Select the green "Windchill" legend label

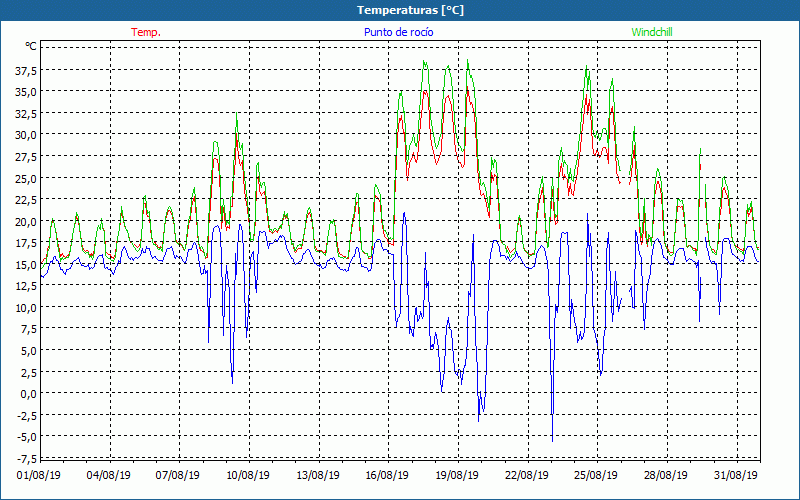(x=652, y=32)
